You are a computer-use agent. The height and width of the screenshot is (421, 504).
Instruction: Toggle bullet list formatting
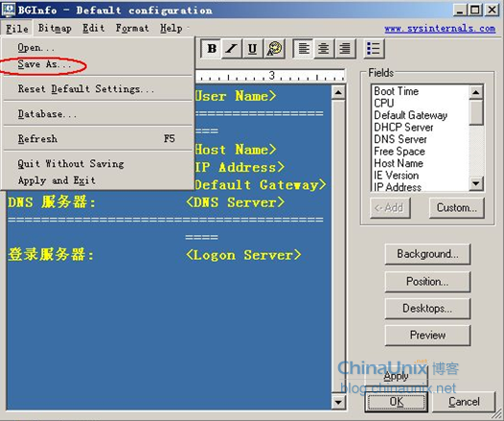(374, 49)
